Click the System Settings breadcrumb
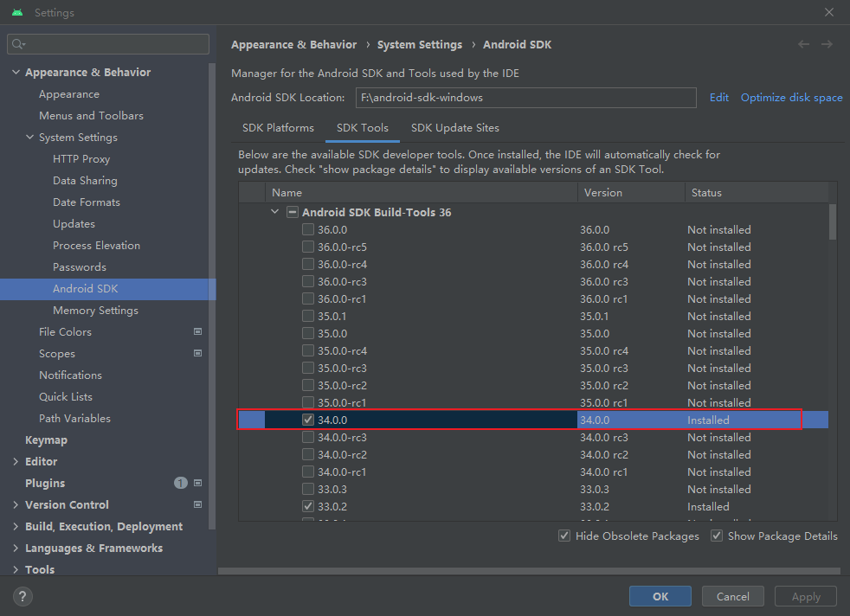The width and height of the screenshot is (850, 616). pyautogui.click(x=420, y=44)
